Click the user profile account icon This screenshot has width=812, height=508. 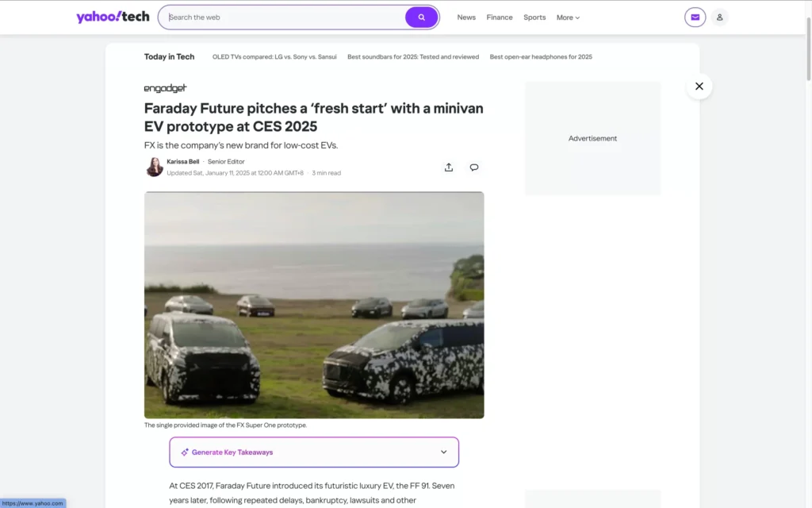[719, 17]
